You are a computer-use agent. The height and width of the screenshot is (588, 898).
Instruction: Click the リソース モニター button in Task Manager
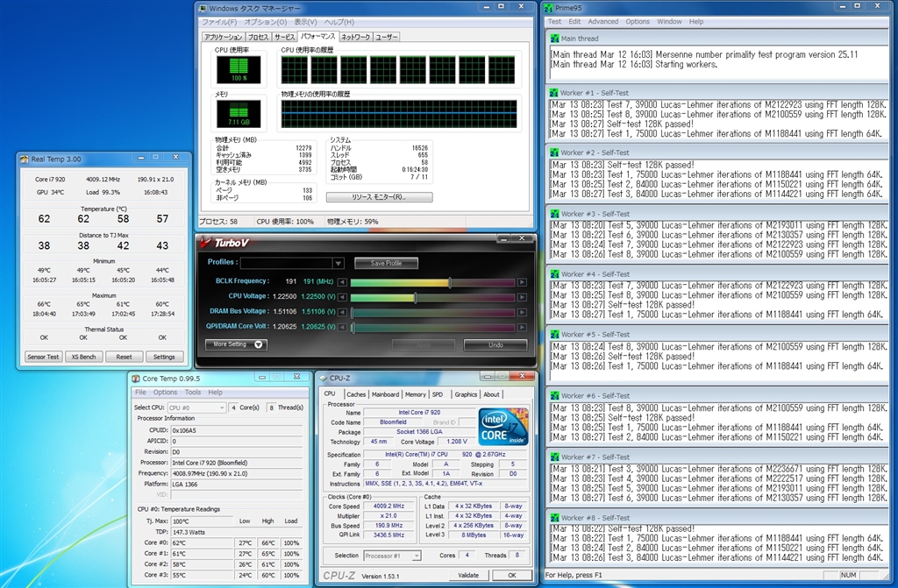pyautogui.click(x=379, y=197)
